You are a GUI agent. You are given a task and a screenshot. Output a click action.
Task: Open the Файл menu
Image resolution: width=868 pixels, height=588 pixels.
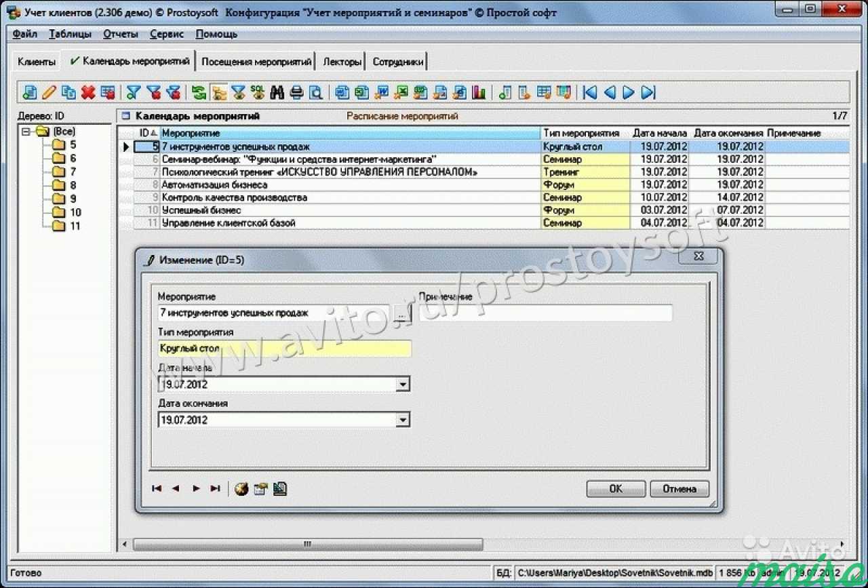coord(25,34)
